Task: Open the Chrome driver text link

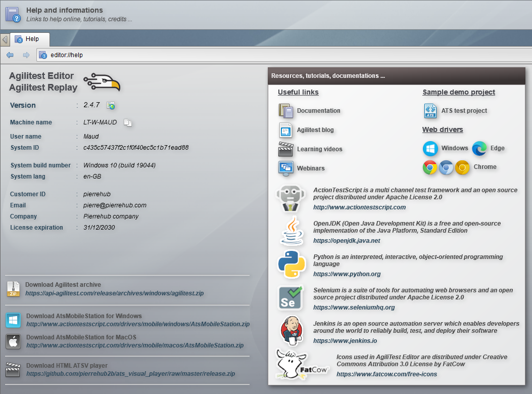Action: pos(485,167)
